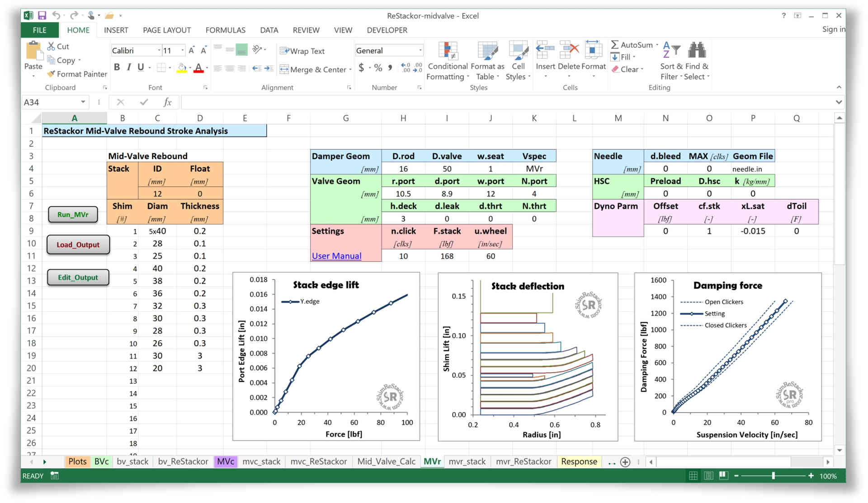Open the DEVELOPER ribbon tab

tap(387, 30)
